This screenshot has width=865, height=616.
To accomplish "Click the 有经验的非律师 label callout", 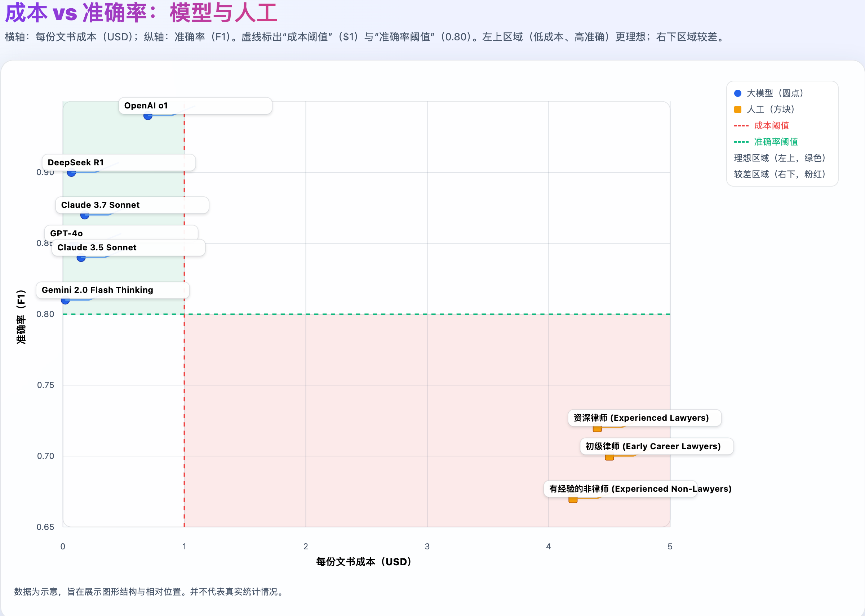I will 640,489.
